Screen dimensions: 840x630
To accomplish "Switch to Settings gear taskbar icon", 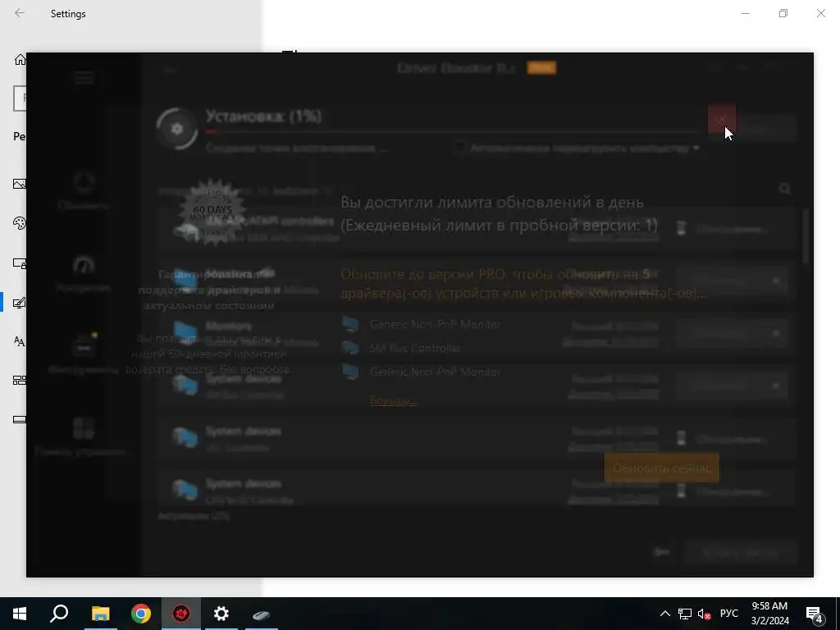I will (x=221, y=614).
